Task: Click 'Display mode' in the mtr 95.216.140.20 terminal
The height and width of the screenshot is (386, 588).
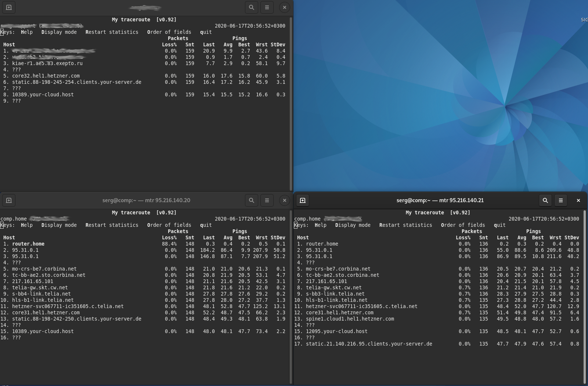Action: pos(59,225)
